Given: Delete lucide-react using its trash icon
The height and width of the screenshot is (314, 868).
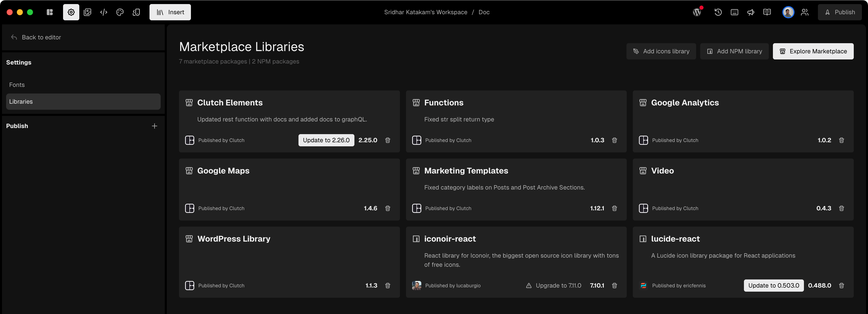Looking at the screenshot, I should [x=841, y=285].
